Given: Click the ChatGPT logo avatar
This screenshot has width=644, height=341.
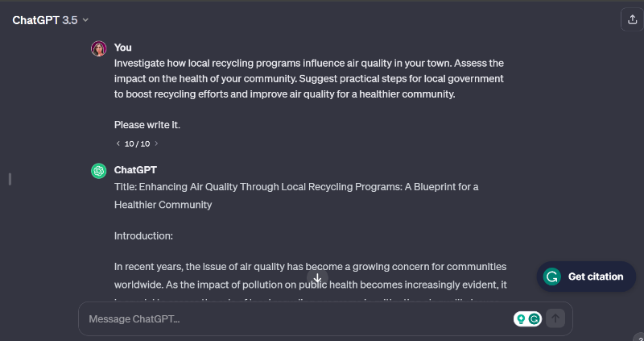Looking at the screenshot, I should coord(99,171).
